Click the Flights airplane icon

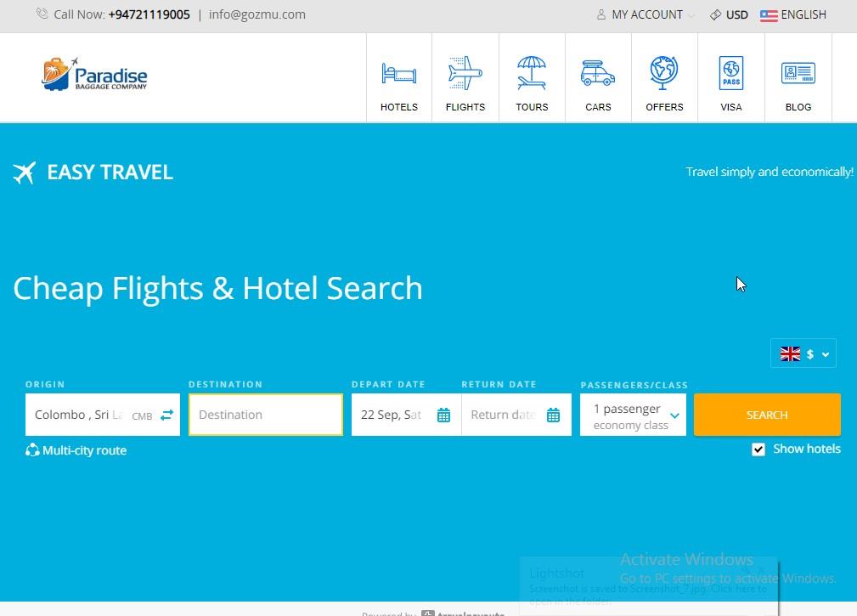[x=465, y=73]
